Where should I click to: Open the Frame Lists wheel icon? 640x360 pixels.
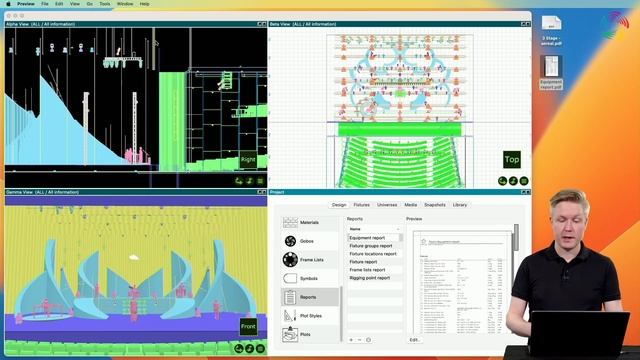point(290,260)
